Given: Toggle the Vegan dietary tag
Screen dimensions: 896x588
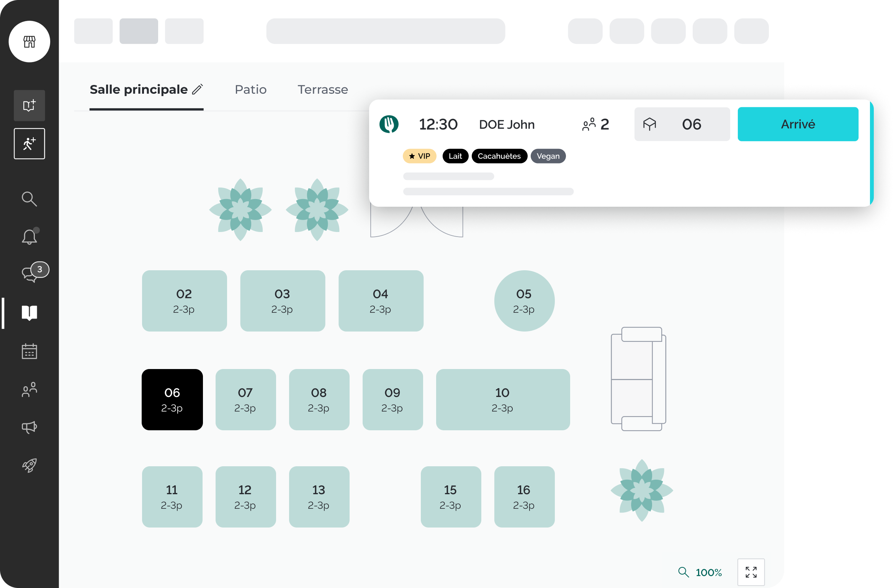Looking at the screenshot, I should [548, 156].
